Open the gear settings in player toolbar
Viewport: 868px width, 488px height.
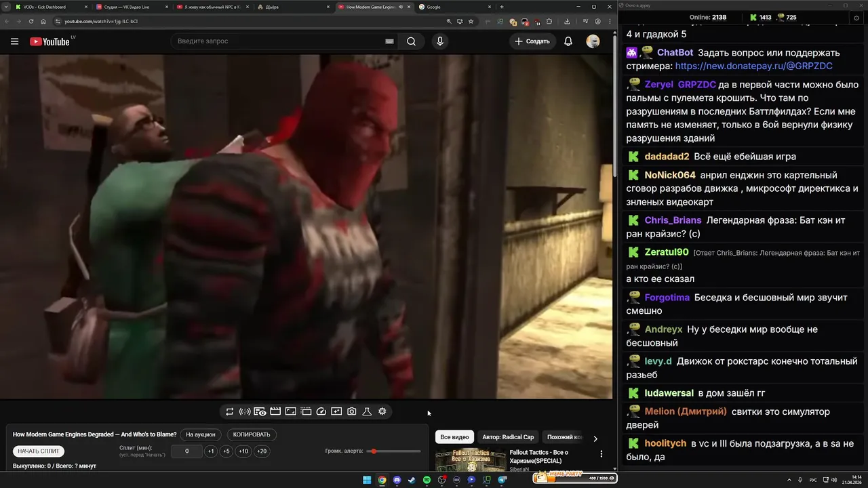pyautogui.click(x=382, y=411)
